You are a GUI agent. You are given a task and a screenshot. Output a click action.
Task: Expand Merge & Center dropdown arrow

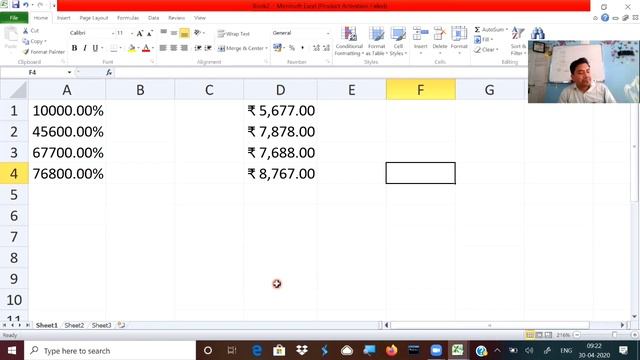267,48
